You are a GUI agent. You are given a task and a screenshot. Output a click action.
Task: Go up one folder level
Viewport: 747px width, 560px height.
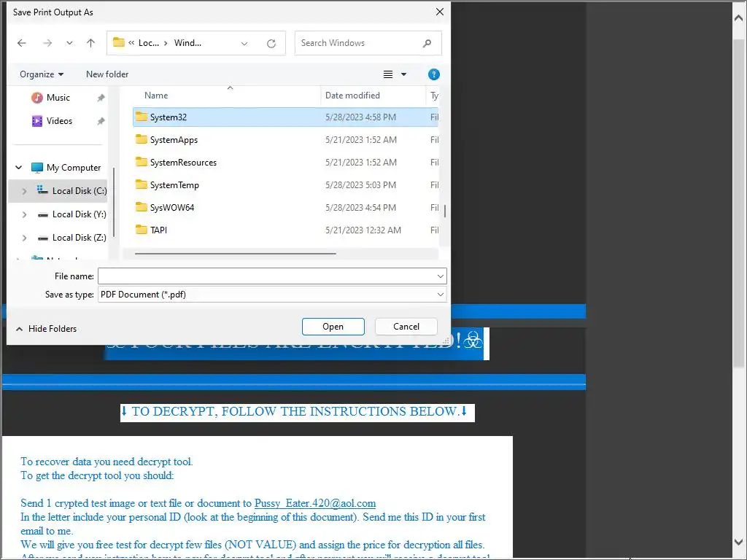(90, 43)
